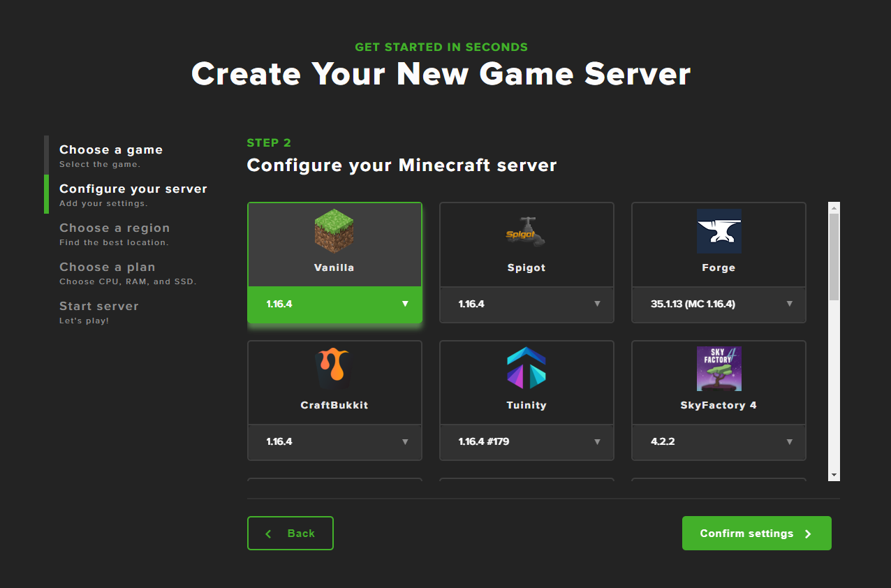Pick the Spigot faucet logo

526,232
